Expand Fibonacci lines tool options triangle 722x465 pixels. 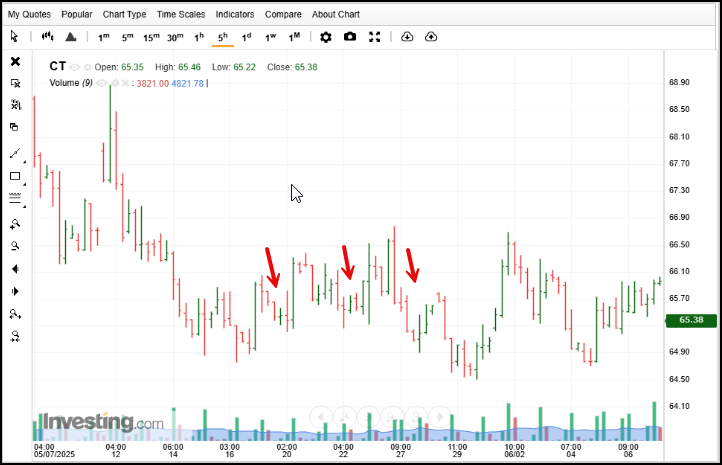pyautogui.click(x=24, y=206)
